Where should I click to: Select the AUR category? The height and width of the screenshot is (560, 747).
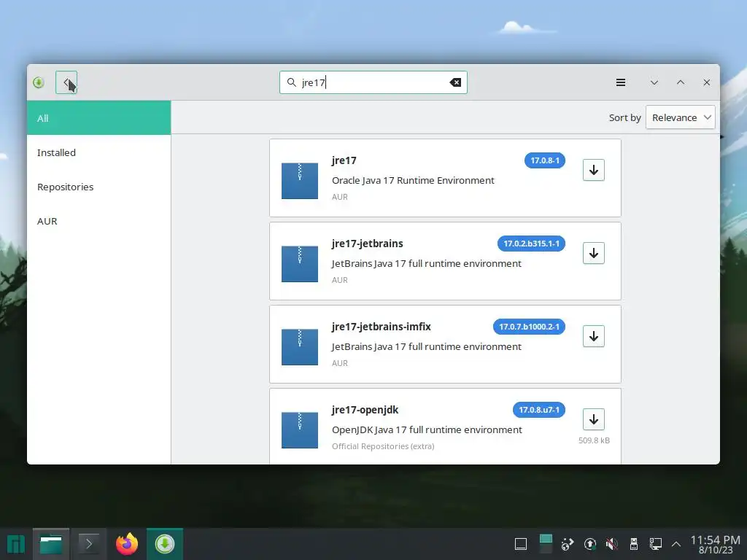[x=98, y=221]
